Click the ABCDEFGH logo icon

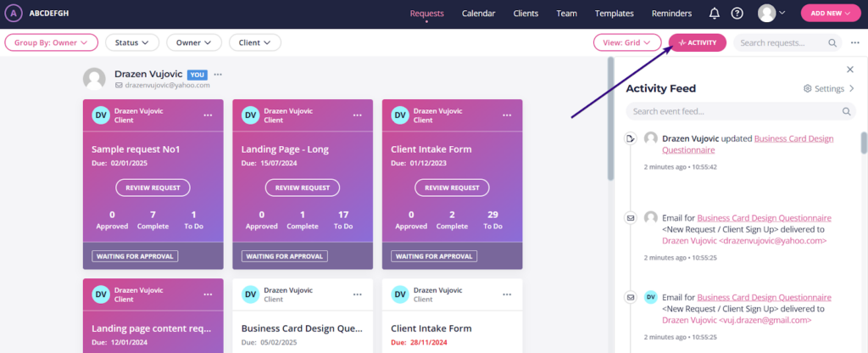click(14, 14)
